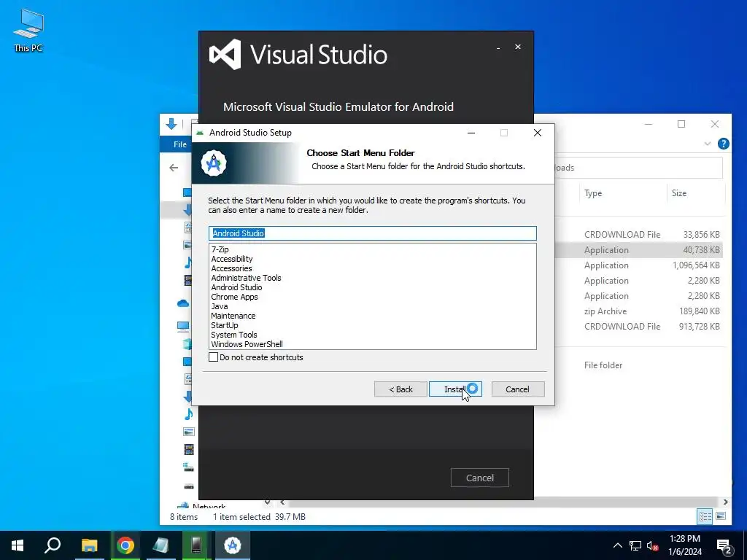The image size is (747, 560).
Task: Select Android Studio in the folder list
Action: click(237, 287)
